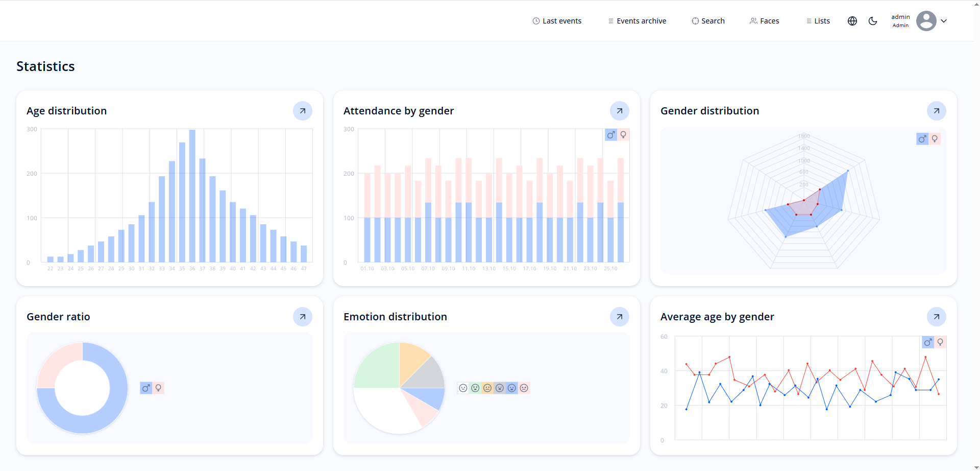This screenshot has width=980, height=471.
Task: Expand the Gender ratio chart
Action: tap(302, 317)
